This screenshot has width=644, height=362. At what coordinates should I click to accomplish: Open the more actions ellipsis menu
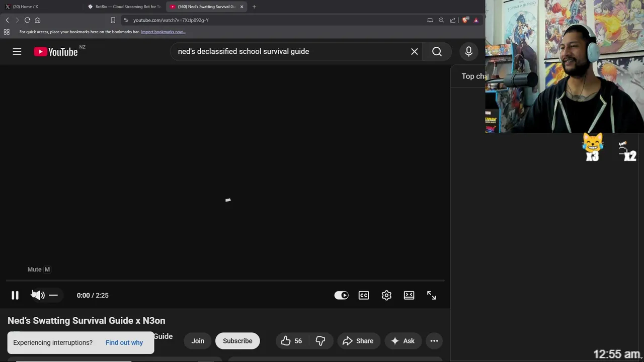(434, 341)
